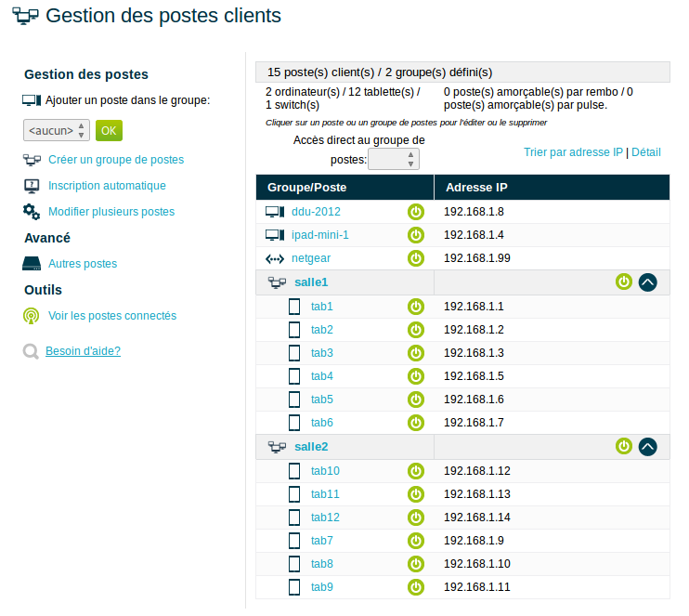Click the computer icon beside ddu-2012
The width and height of the screenshot is (689, 616).
275,212
